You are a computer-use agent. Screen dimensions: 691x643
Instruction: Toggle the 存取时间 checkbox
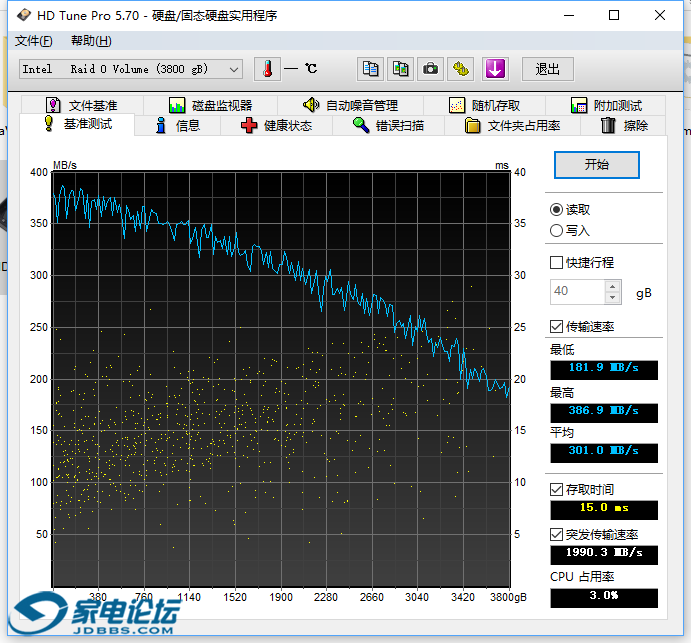click(x=557, y=490)
